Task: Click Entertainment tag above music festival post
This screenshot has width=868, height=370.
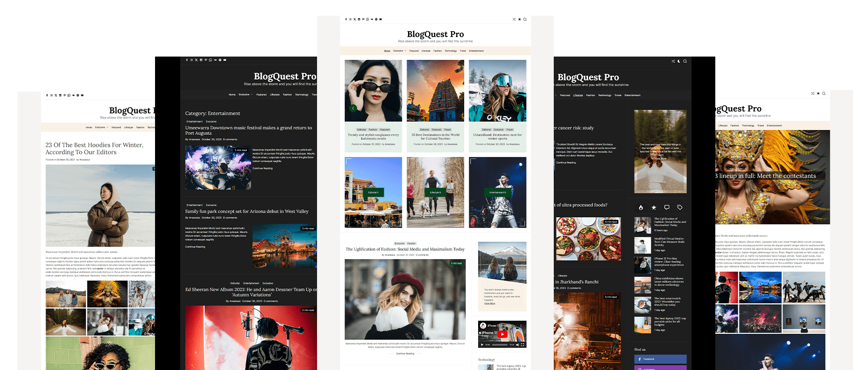Action: point(194,121)
